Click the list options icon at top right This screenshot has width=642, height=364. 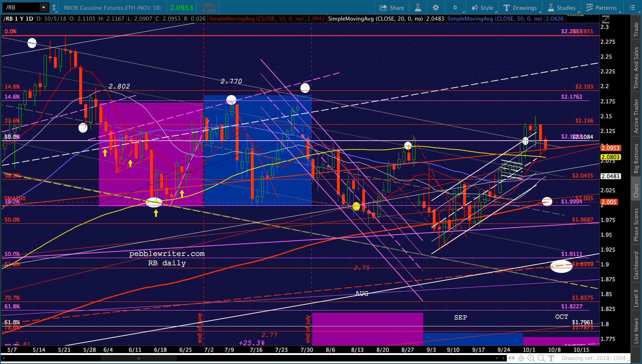click(632, 8)
